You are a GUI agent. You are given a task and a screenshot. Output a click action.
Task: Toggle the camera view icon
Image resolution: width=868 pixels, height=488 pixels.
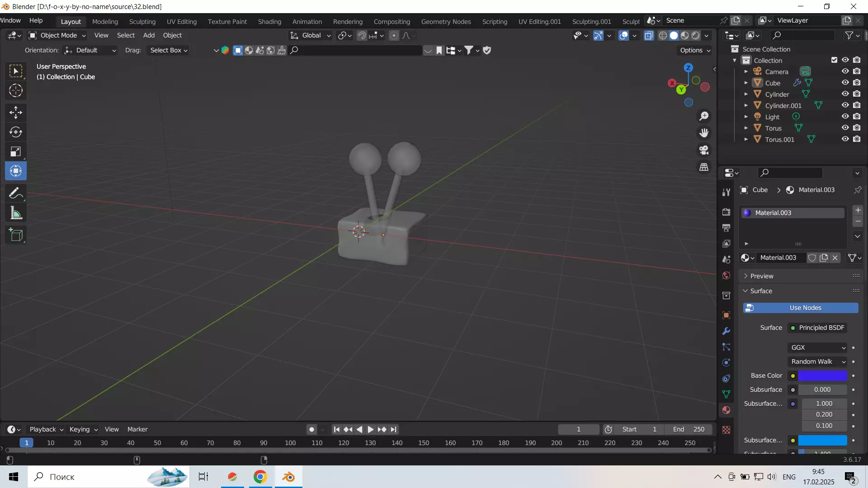[x=704, y=150]
